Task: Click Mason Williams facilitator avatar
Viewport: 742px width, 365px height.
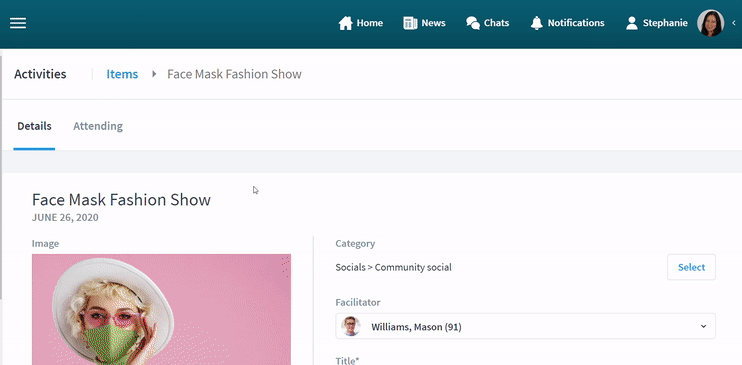Action: (351, 326)
